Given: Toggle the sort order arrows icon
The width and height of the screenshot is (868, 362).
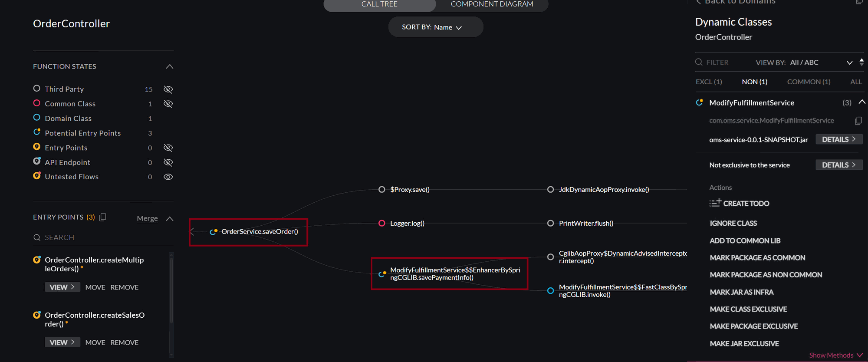Looking at the screenshot, I should [861, 62].
